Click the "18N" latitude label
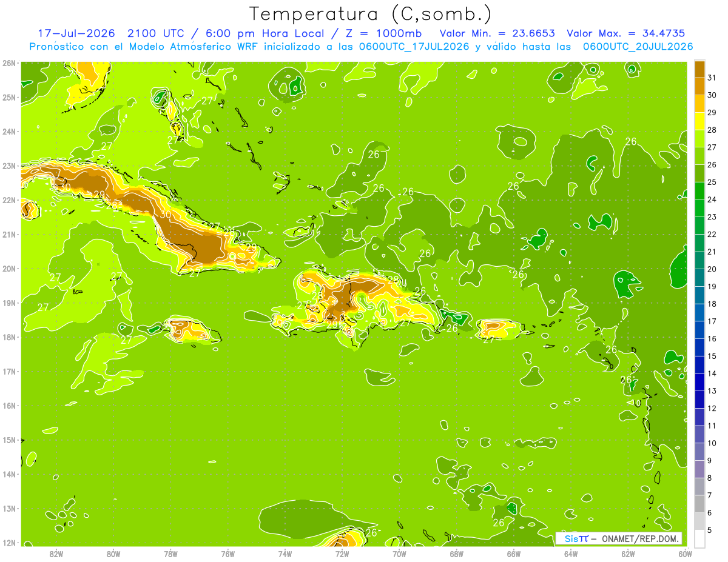This screenshot has width=728, height=562. [10, 337]
